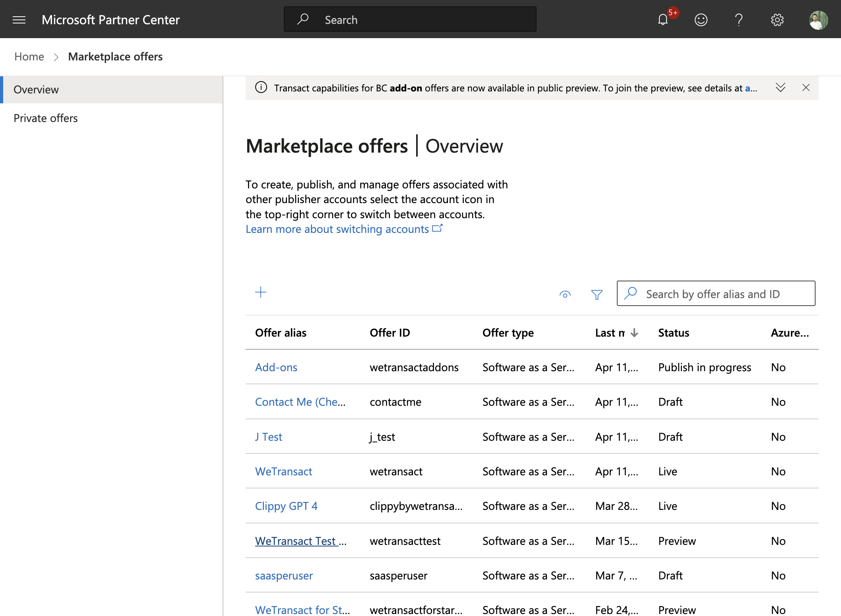The image size is (841, 616).
Task: Click the j_test offer ID
Action: click(382, 437)
